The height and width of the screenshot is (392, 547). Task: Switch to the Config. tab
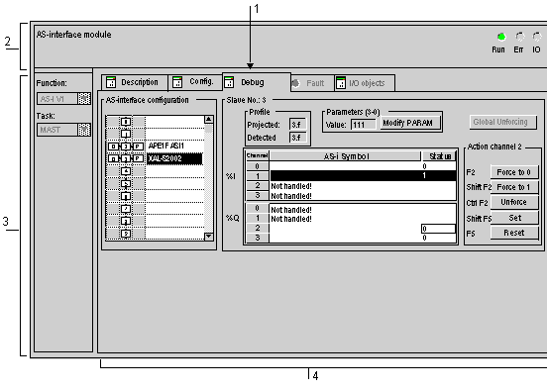tap(195, 82)
